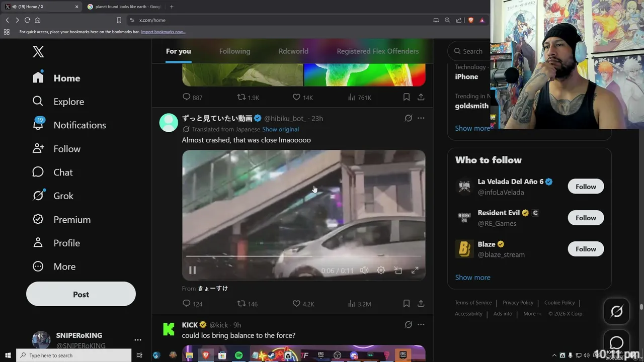Expand the footer More options

click(x=532, y=314)
